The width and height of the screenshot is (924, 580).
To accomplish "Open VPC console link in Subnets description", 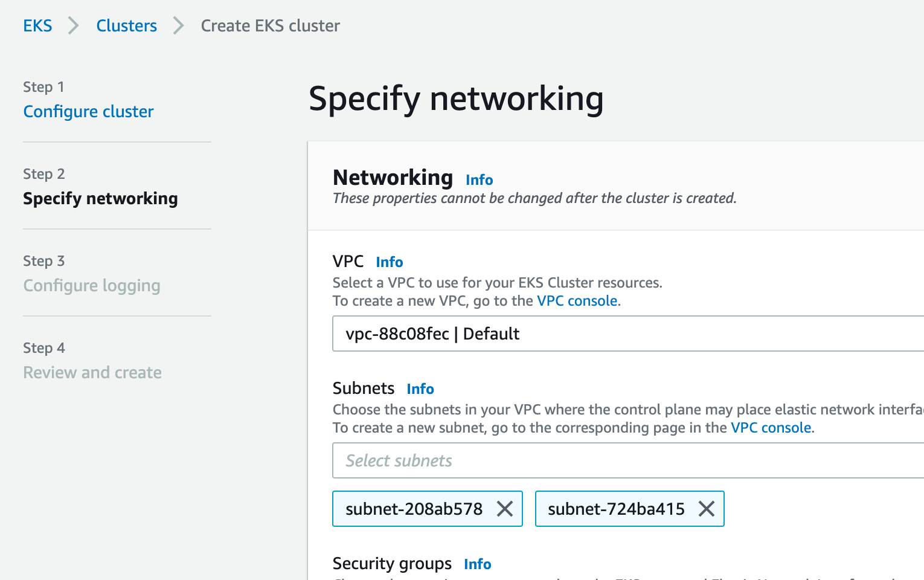I will coord(771,428).
